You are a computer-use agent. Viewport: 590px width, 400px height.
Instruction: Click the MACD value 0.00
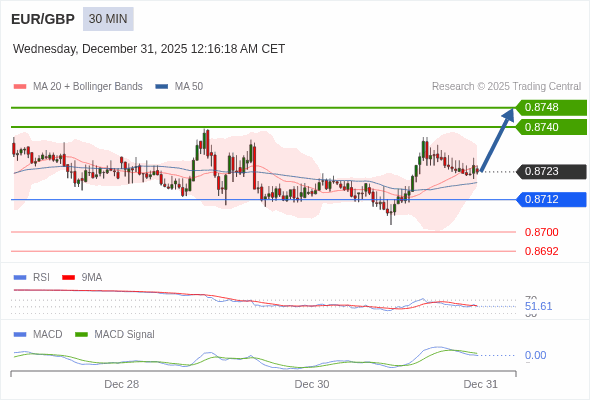pos(535,355)
